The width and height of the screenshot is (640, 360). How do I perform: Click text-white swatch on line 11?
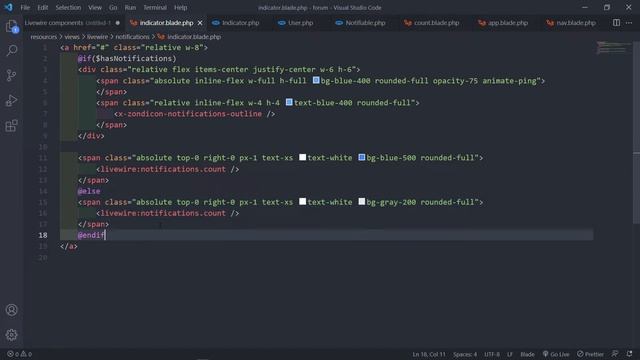pyautogui.click(x=302, y=157)
